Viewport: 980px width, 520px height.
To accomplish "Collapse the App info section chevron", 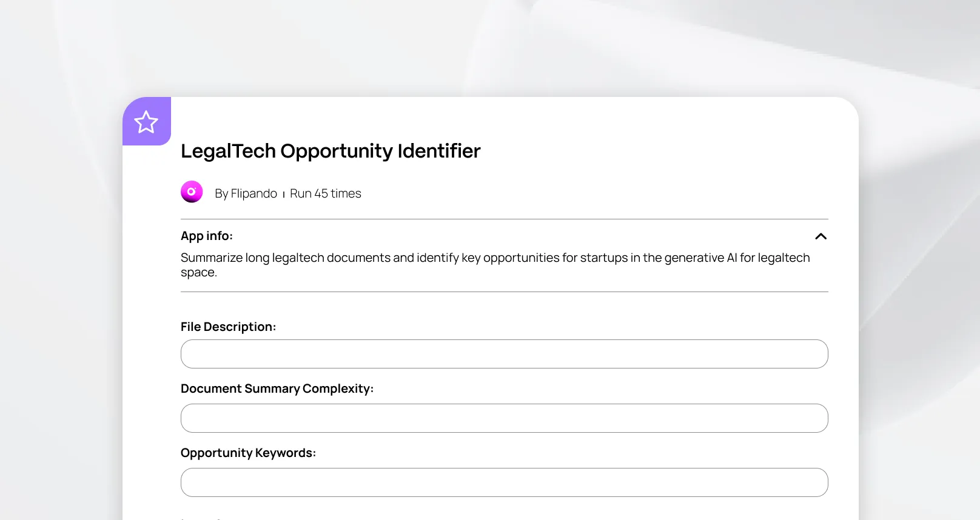I will coord(821,236).
